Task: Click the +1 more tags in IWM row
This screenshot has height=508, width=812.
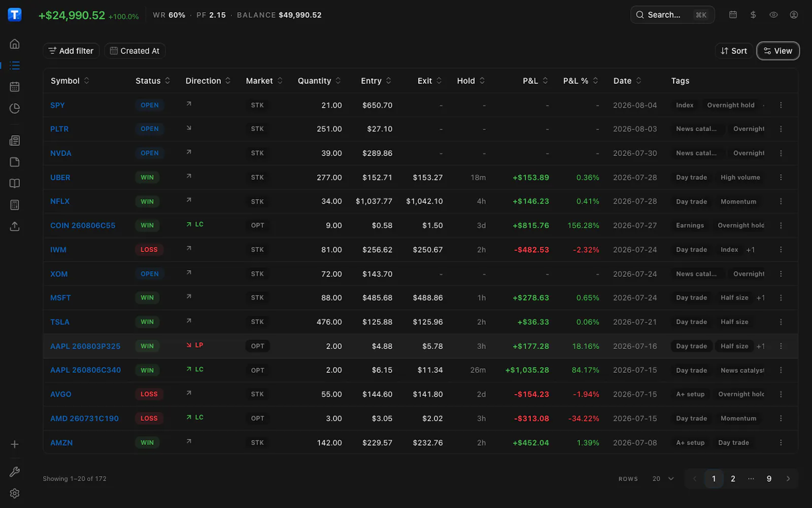Action: click(x=751, y=250)
